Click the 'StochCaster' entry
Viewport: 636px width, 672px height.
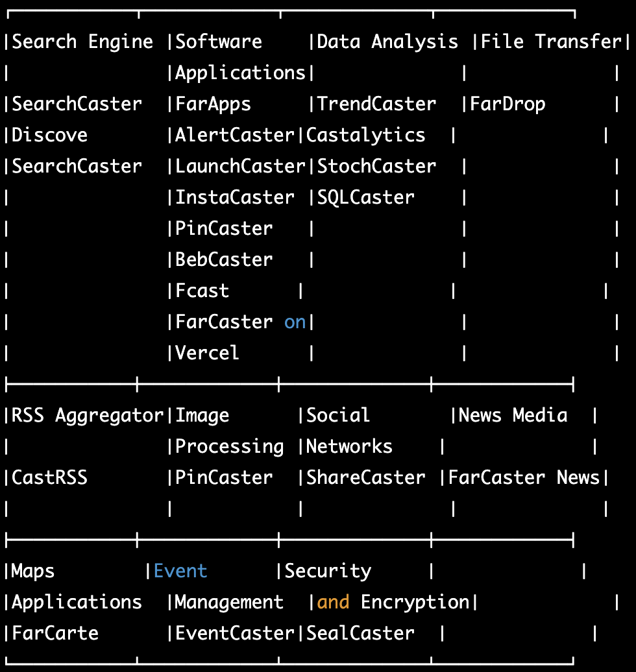[x=376, y=166]
